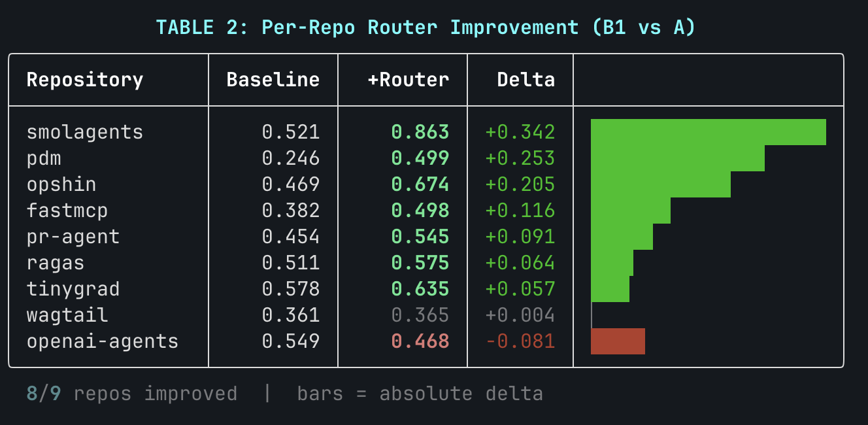Click router value 0.545 for pr-agent
868x425 pixels.
pos(420,237)
